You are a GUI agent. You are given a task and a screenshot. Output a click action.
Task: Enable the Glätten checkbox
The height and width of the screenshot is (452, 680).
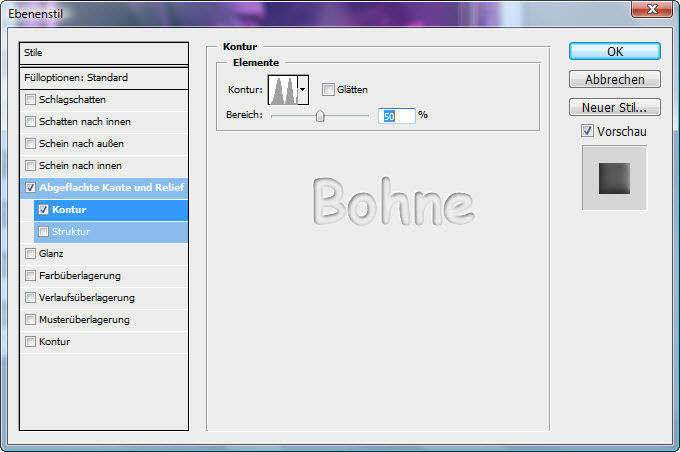point(328,89)
